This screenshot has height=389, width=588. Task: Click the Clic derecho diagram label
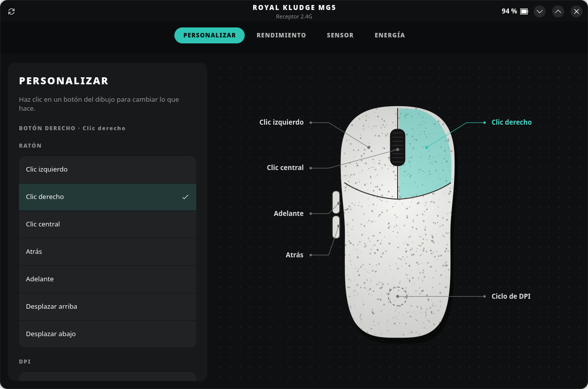pyautogui.click(x=511, y=122)
